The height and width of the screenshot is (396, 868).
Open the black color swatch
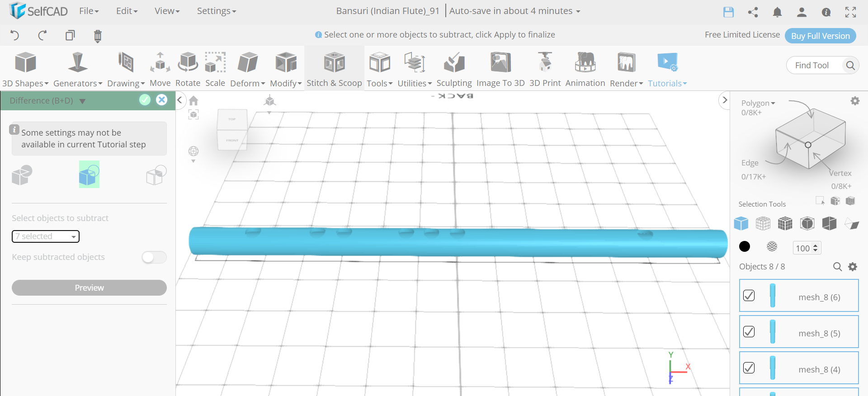click(744, 246)
